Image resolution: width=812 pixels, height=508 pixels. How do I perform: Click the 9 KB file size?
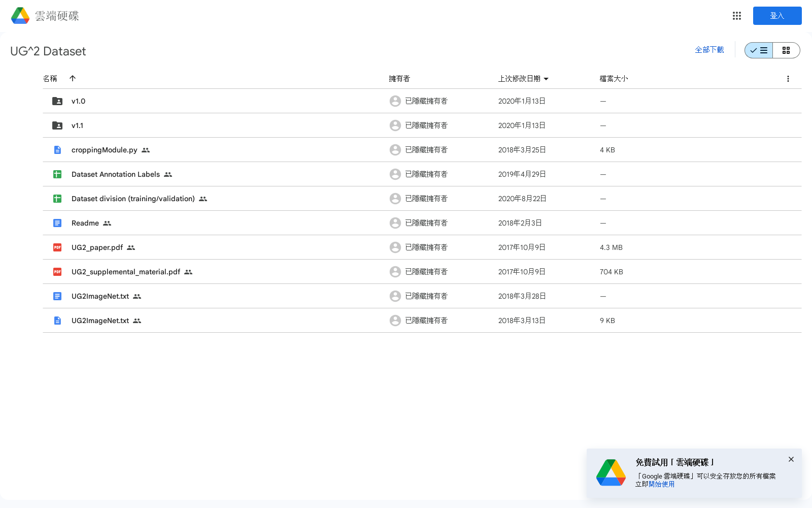pyautogui.click(x=607, y=321)
